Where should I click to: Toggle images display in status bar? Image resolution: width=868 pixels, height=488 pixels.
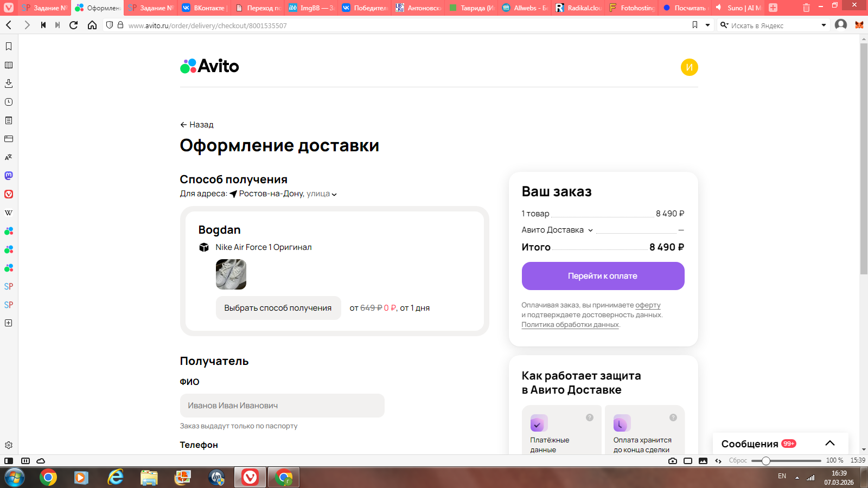tap(703, 461)
